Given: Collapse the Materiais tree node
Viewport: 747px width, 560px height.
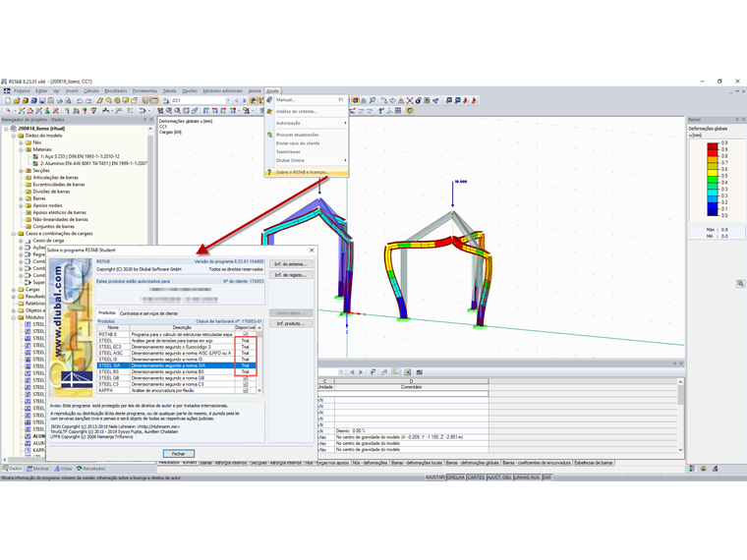Looking at the screenshot, I should pyautogui.click(x=21, y=149).
